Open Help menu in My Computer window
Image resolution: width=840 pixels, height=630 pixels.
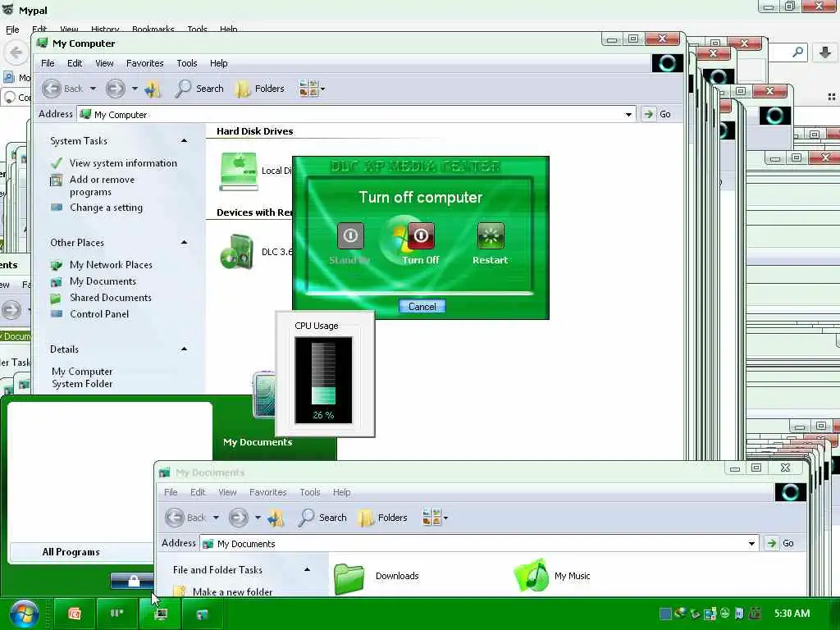pos(218,63)
